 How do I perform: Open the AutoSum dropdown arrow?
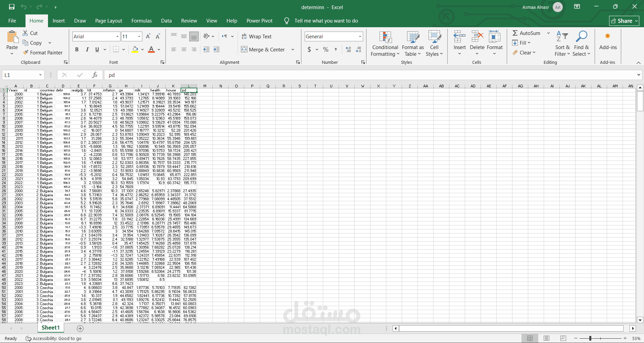click(x=548, y=33)
